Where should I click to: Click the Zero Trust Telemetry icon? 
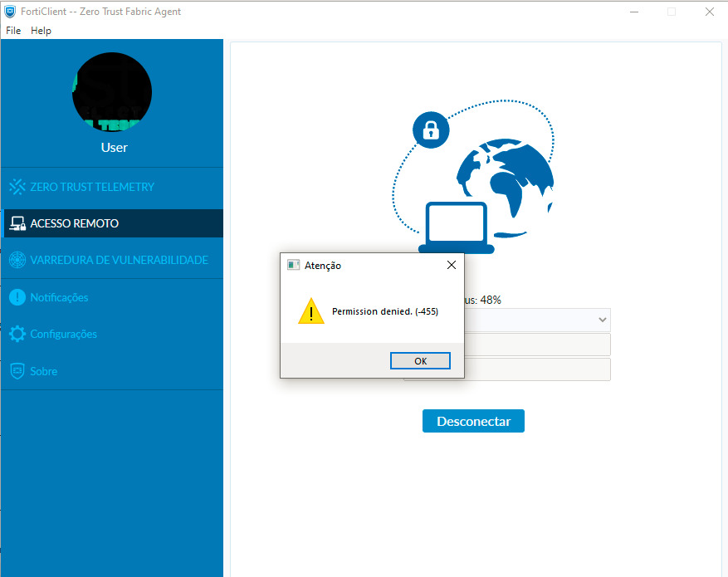[17, 187]
